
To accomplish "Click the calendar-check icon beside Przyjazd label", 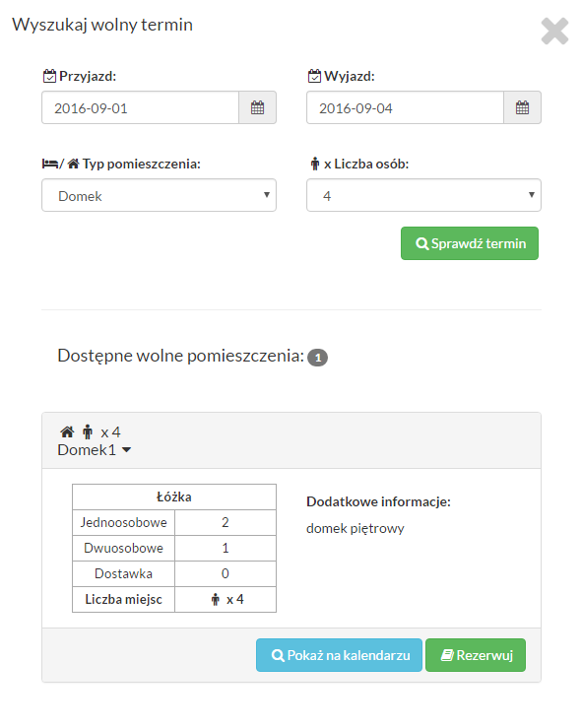I will pos(49,76).
